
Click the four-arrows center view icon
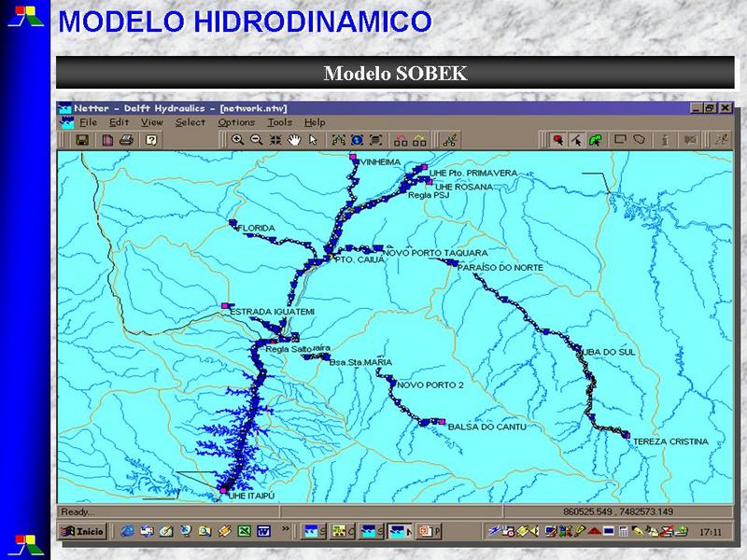275,140
